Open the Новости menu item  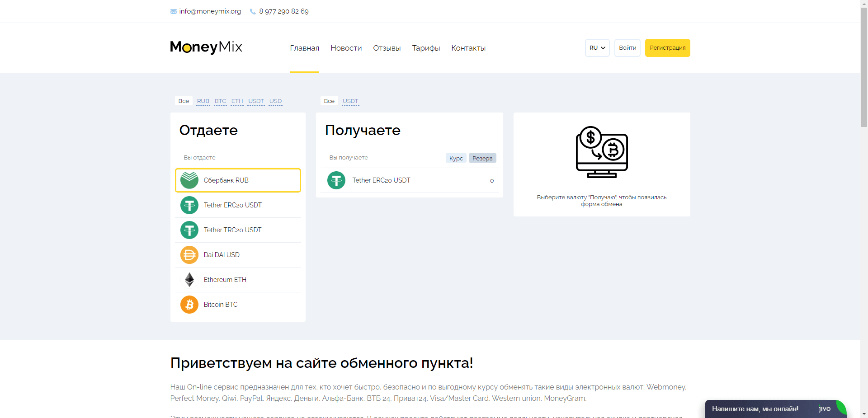(345, 47)
